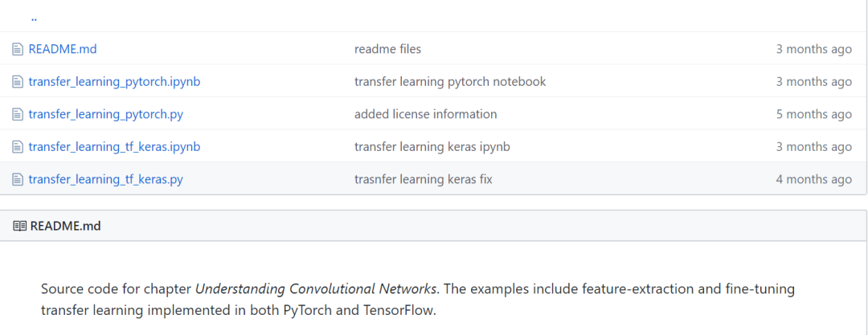View 'trasnfer learning keras fix' commit

click(423, 179)
